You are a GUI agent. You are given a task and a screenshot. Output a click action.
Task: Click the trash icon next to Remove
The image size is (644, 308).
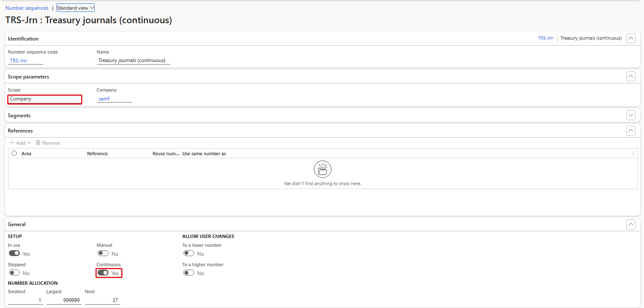[38, 143]
